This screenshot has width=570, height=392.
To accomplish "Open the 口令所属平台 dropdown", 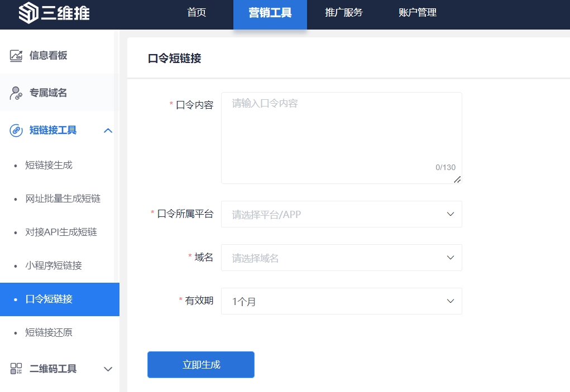I will [341, 214].
